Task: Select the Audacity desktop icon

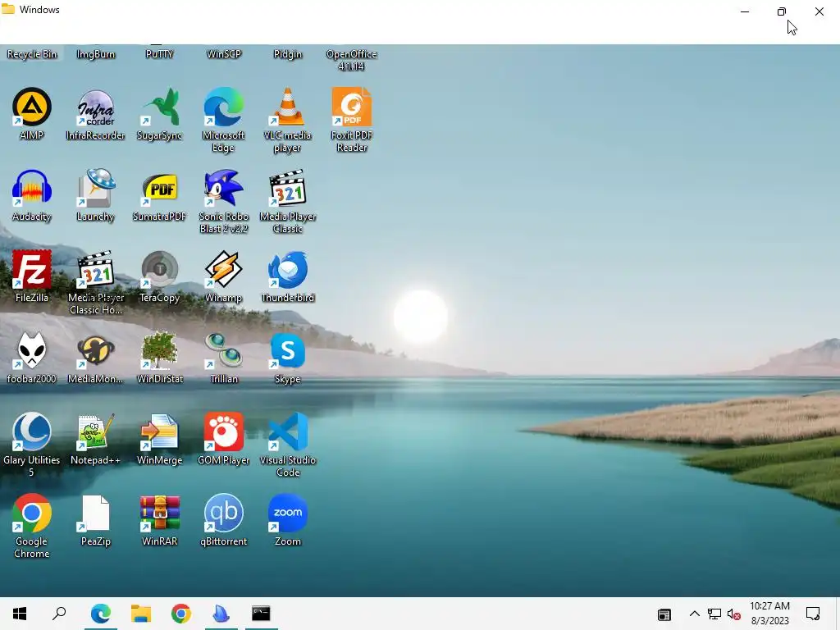Action: click(32, 195)
